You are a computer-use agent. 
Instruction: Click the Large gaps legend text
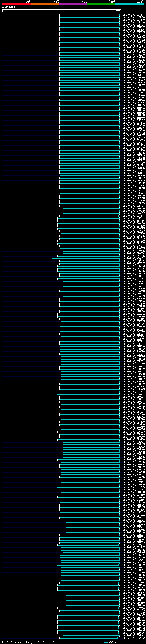click(28, 642)
